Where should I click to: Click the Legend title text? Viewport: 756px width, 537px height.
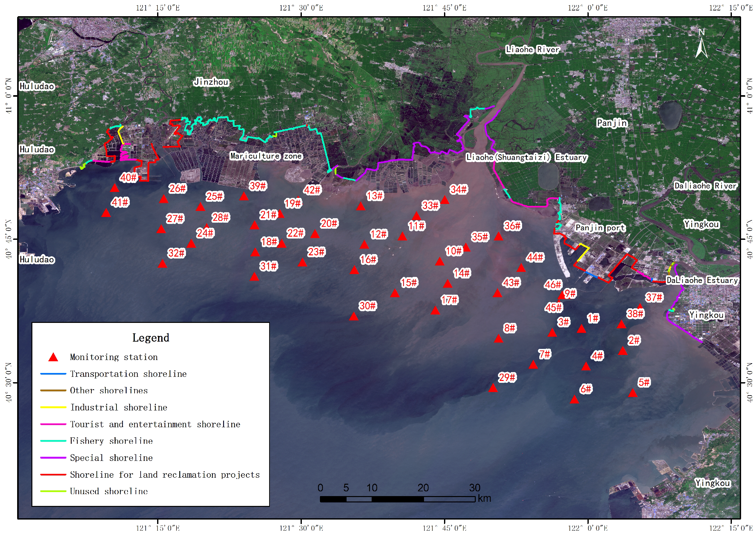click(150, 337)
